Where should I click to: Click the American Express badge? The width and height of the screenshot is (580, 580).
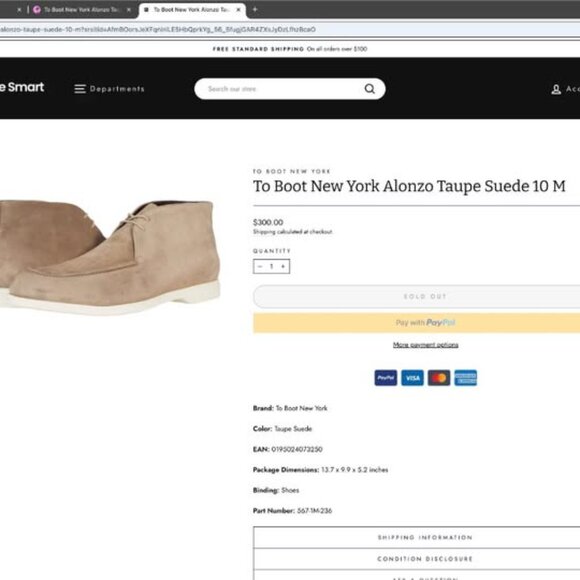[x=466, y=378]
